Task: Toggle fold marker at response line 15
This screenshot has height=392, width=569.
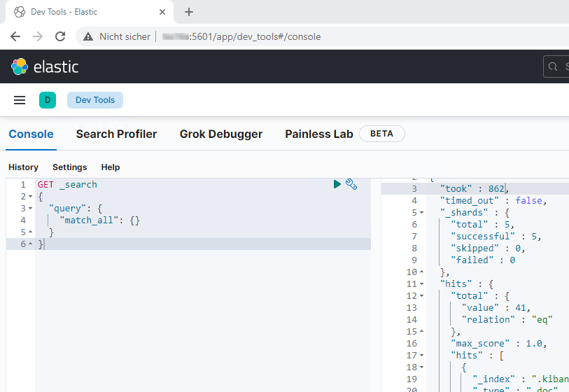Action: (421, 331)
